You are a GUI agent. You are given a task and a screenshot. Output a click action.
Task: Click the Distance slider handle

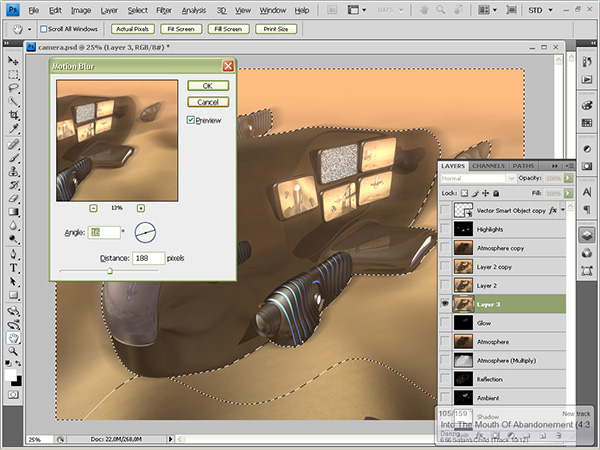(x=109, y=271)
